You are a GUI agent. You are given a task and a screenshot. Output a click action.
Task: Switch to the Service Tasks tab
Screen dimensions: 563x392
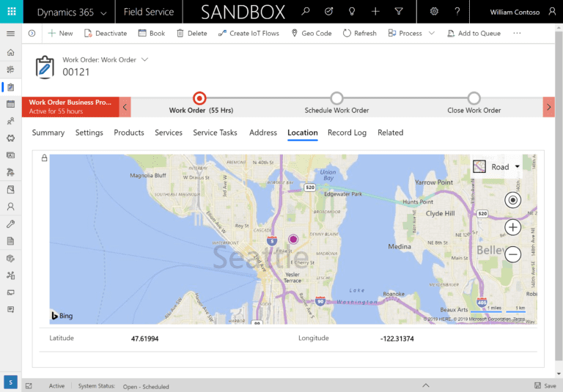click(x=215, y=133)
